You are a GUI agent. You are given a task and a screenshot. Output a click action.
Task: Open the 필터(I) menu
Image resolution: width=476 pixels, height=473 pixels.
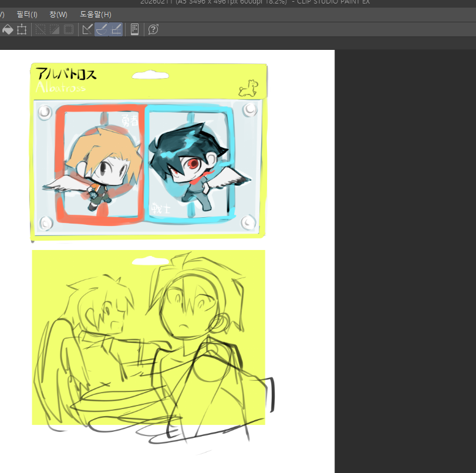27,14
